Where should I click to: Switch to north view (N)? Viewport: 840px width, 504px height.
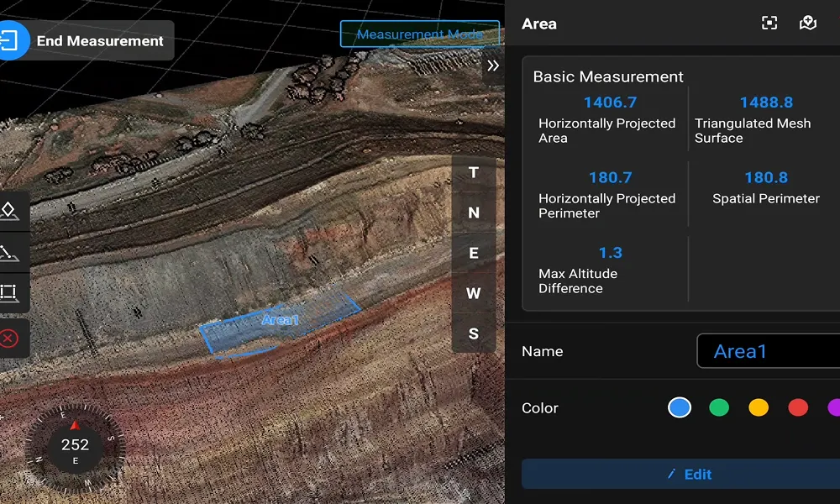click(474, 213)
